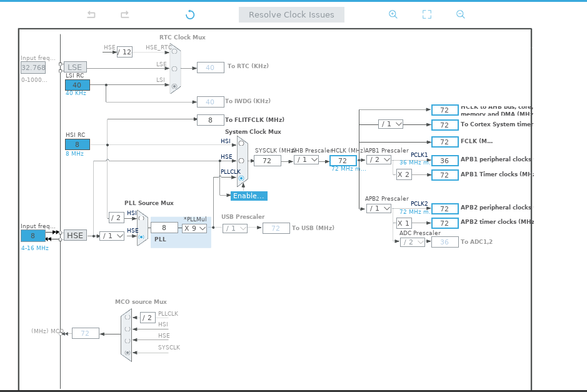The width and height of the screenshot is (587, 392).
Task: Fit the clock diagram to the window
Action: 427,14
